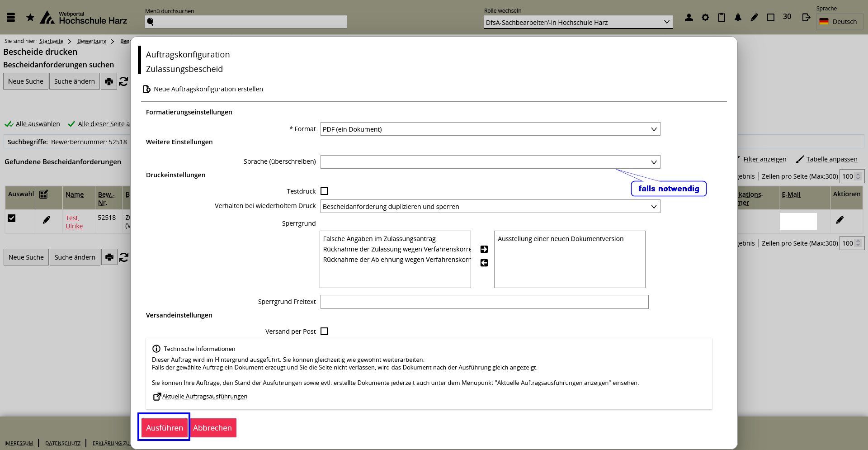Uncheck the Auswahl checkbox for Test, Ulrike

[12, 218]
